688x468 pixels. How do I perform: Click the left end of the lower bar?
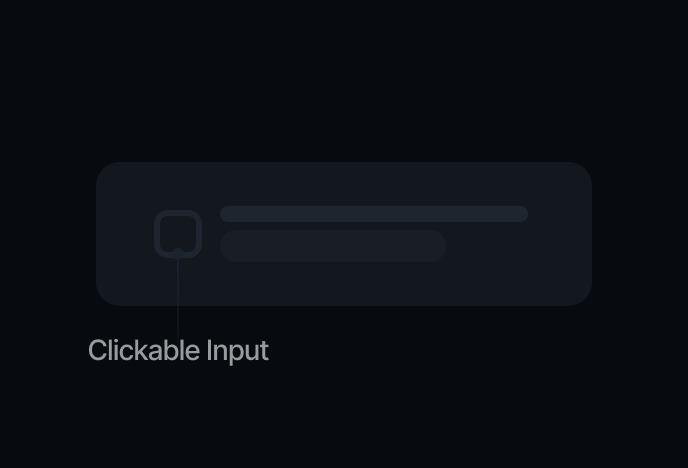(x=232, y=246)
